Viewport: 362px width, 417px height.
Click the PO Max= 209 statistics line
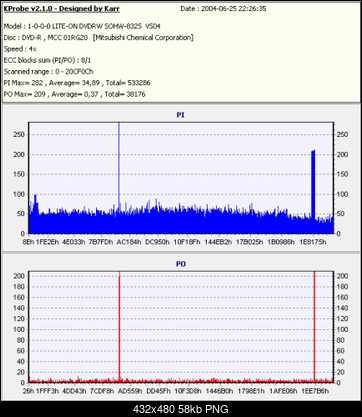pyautogui.click(x=74, y=94)
